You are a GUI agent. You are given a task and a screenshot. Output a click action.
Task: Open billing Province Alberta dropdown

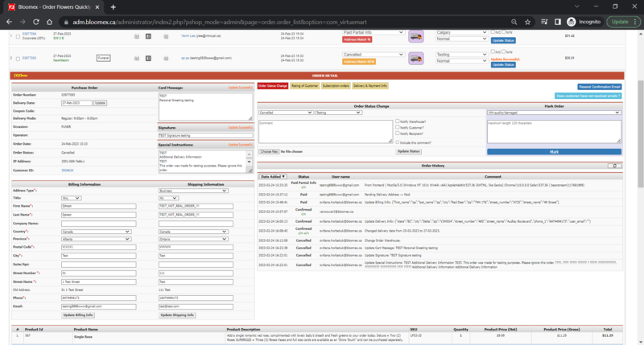click(96, 239)
